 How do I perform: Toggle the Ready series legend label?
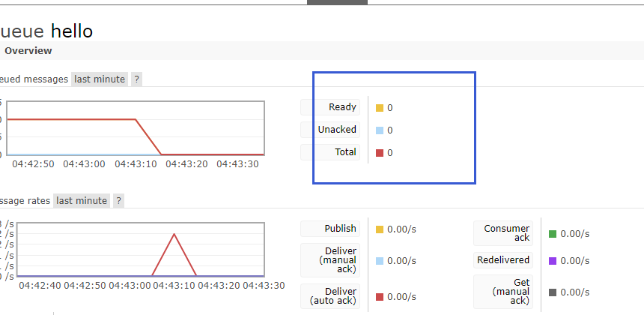pyautogui.click(x=330, y=107)
